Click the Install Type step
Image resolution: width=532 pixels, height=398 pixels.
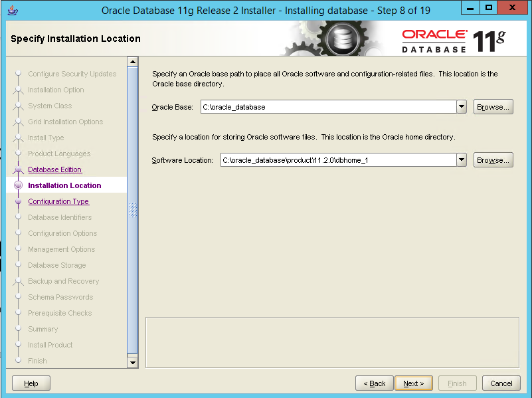point(46,138)
